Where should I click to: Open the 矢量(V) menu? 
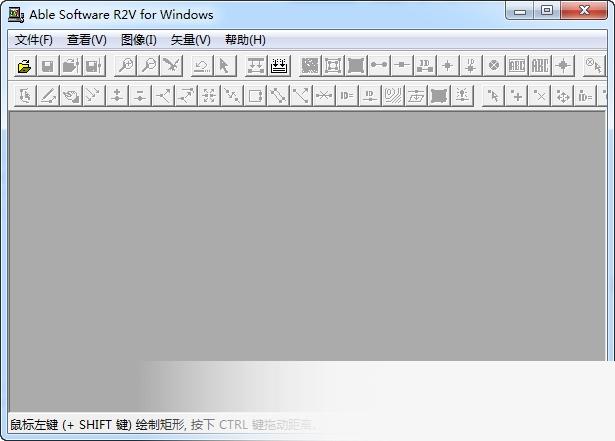pyautogui.click(x=191, y=40)
